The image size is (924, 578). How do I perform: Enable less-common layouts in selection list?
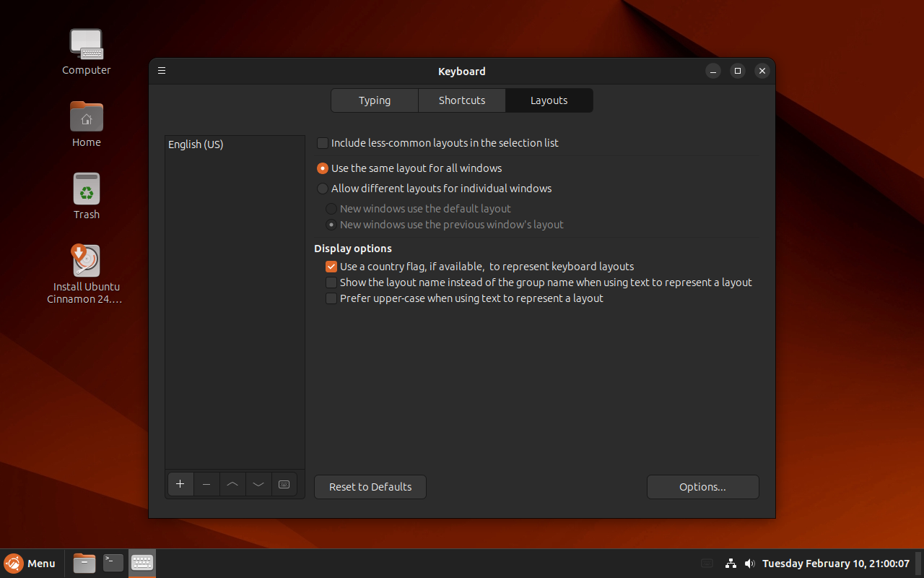[x=323, y=143]
